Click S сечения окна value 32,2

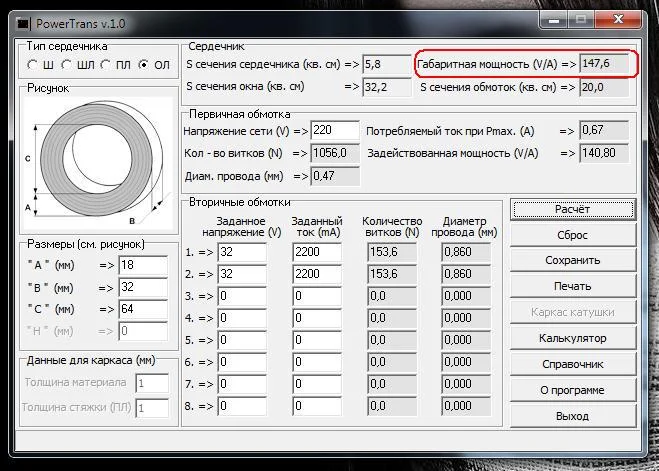387,87
